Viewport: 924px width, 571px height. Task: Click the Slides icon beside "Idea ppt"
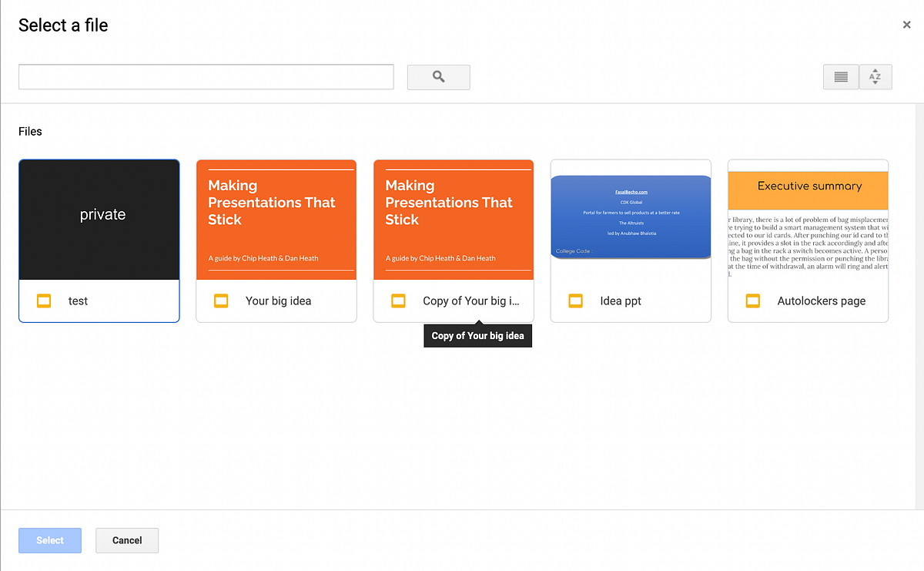click(x=575, y=301)
